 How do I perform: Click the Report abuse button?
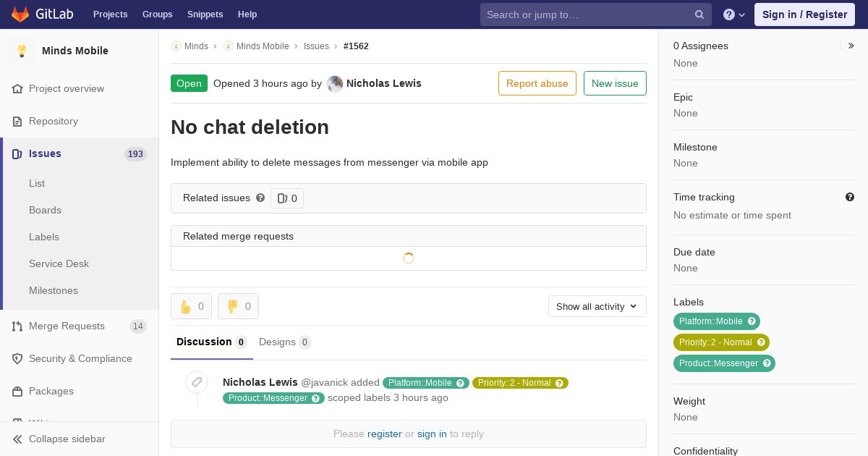(537, 83)
